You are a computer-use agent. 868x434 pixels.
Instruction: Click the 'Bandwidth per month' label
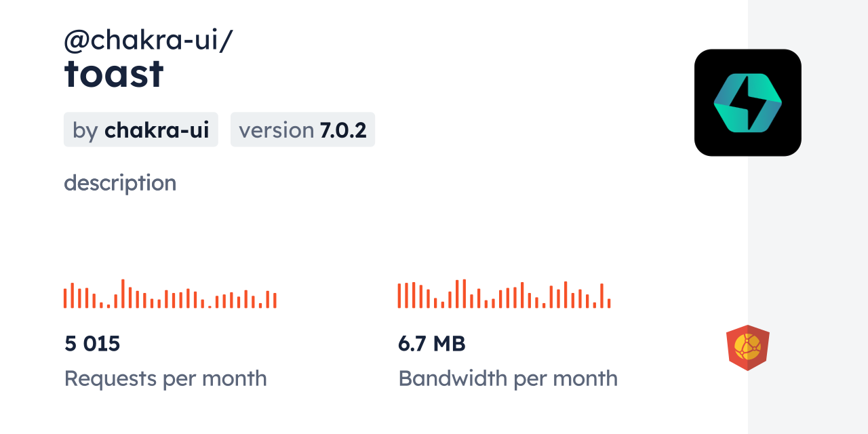tap(508, 378)
